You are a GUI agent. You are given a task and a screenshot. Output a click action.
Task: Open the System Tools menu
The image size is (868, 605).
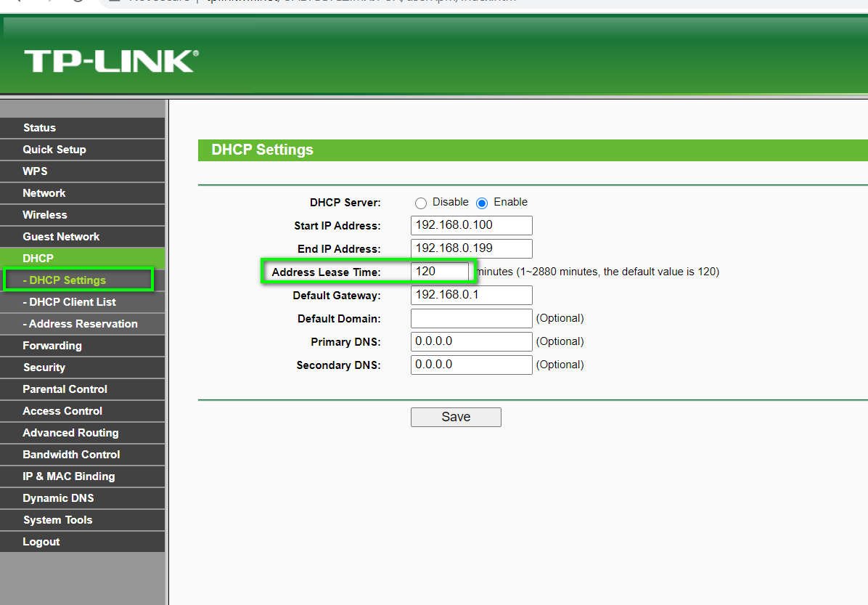point(57,520)
